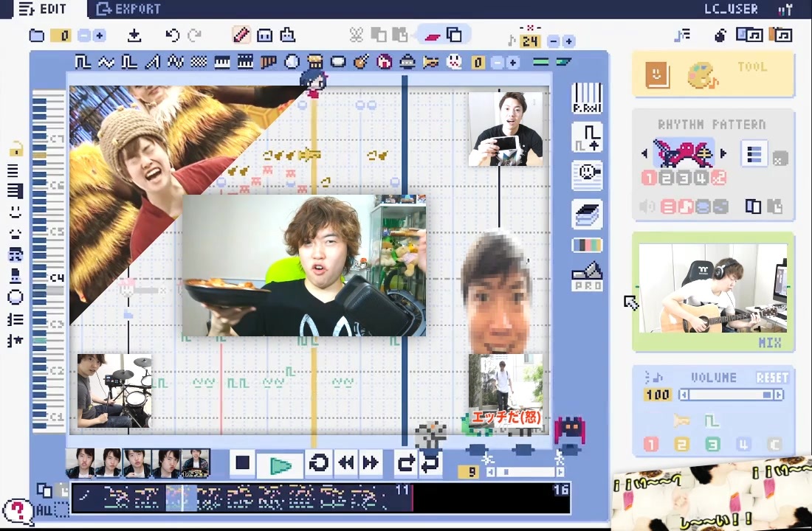This screenshot has height=531, width=812.
Task: Open the add-waveform panel icon
Action: pos(587,137)
